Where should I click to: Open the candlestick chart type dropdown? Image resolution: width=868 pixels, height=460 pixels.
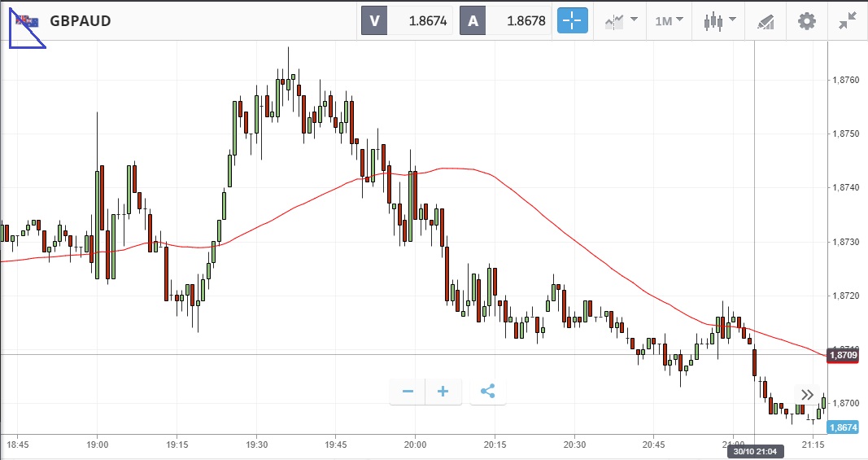(x=719, y=21)
